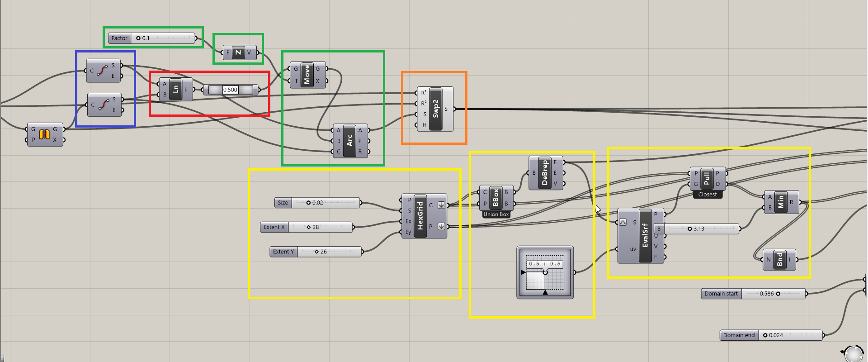The height and width of the screenshot is (362, 868).
Task: Select the Swp2 sweep component
Action: click(435, 109)
